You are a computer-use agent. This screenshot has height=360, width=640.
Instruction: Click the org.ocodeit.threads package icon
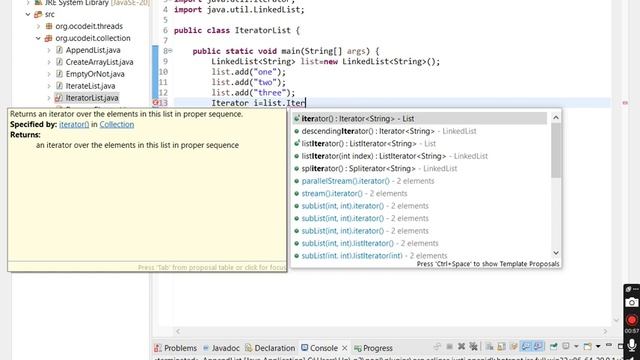(x=49, y=26)
